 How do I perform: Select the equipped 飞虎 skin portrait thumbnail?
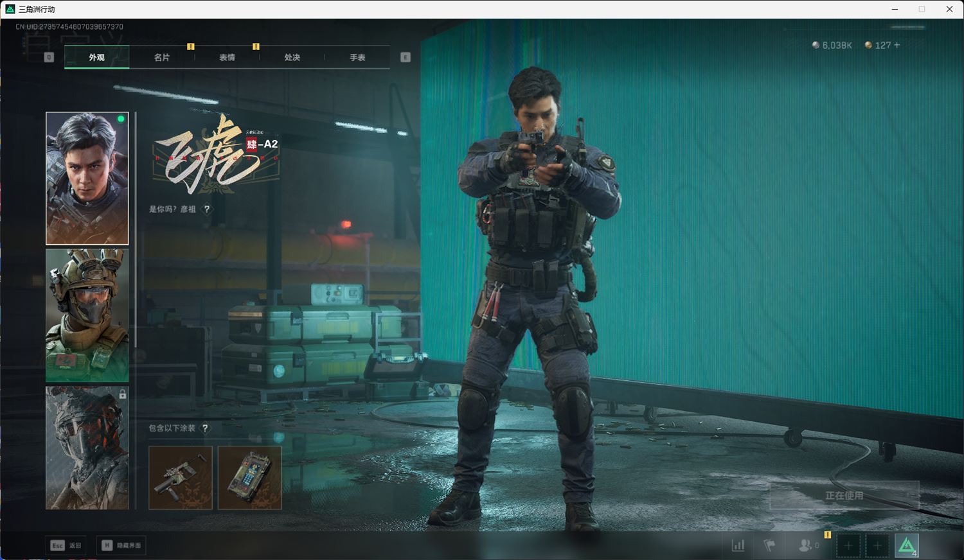coord(87,179)
